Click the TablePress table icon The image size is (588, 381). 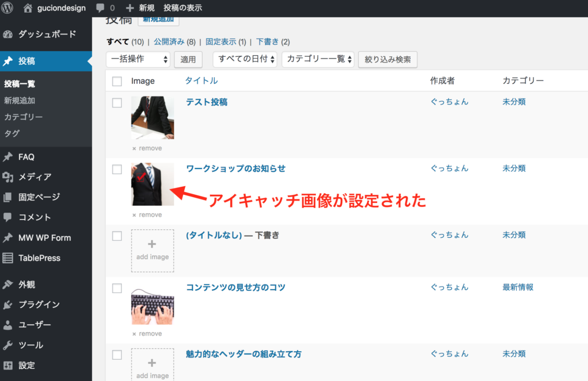tap(8, 258)
